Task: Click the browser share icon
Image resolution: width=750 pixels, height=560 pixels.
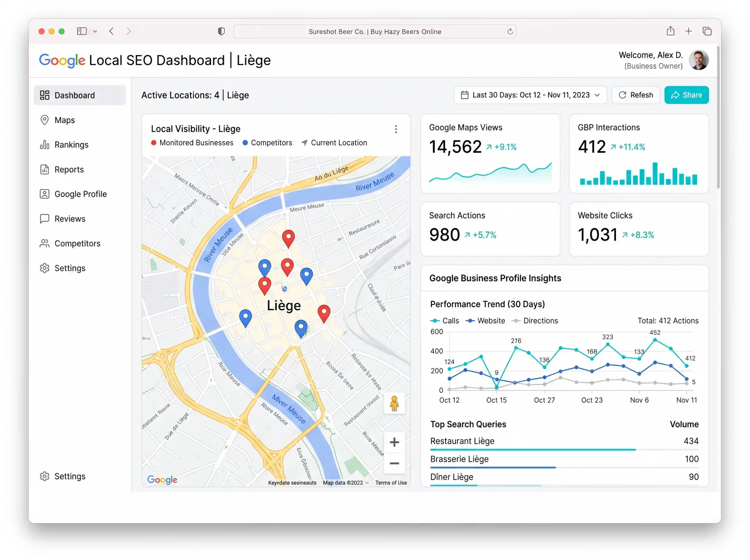Action: tap(670, 31)
